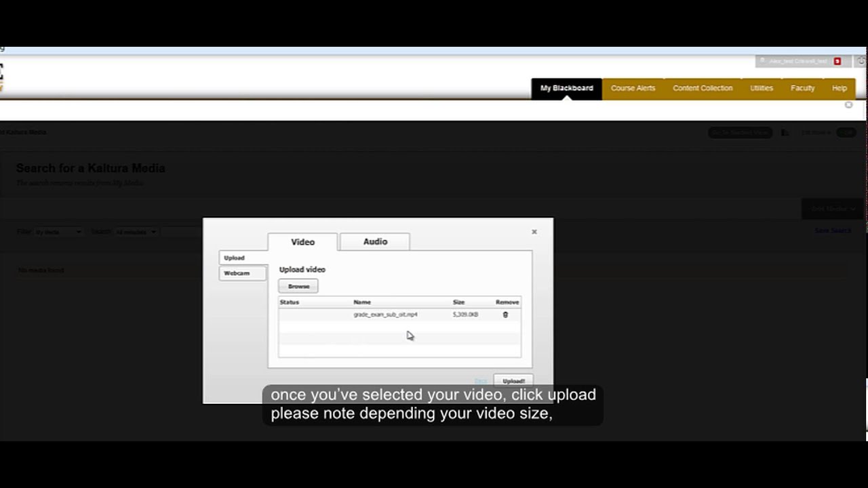This screenshot has width=868, height=488.
Task: Click the Browse button
Action: click(x=298, y=286)
